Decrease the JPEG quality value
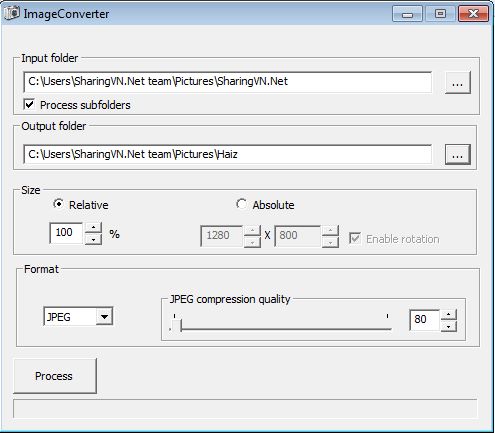The image size is (495, 433). [x=449, y=326]
